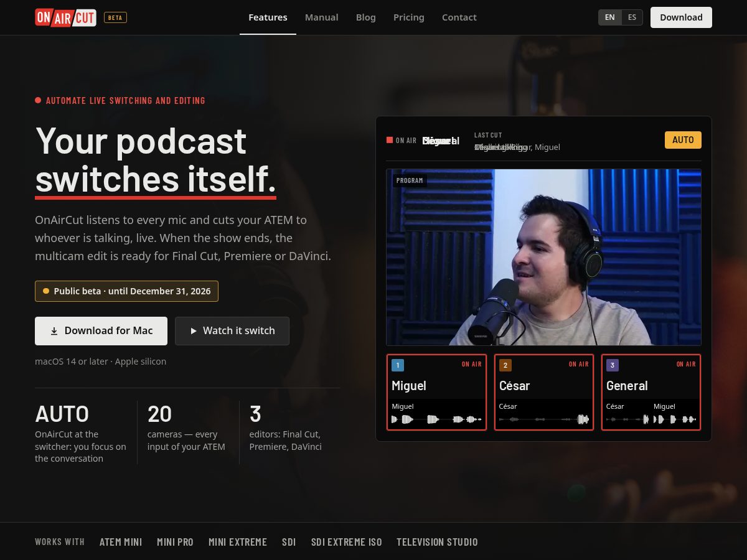Click the blue number 1 badge
The height and width of the screenshot is (560, 747).
[398, 365]
